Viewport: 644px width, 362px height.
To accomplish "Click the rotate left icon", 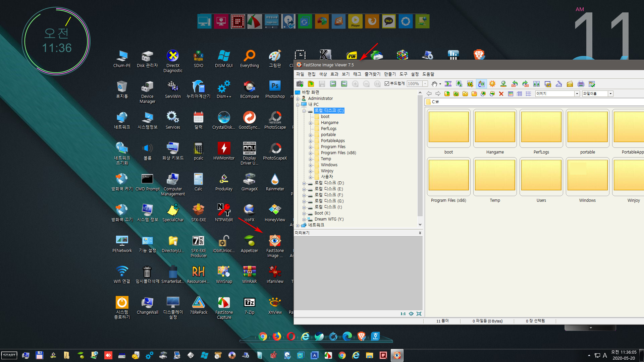I will [515, 84].
